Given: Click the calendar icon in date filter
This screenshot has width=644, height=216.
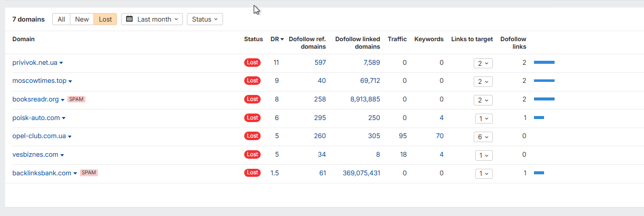Looking at the screenshot, I should (x=129, y=19).
